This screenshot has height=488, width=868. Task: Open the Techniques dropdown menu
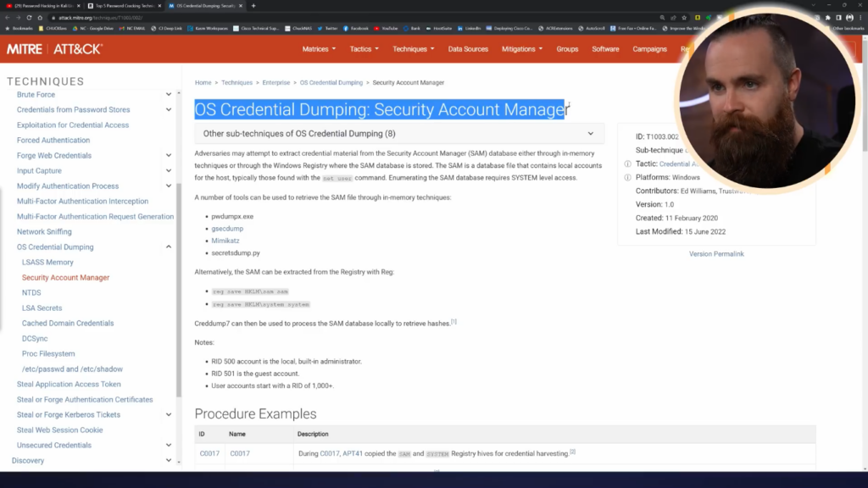coord(414,49)
